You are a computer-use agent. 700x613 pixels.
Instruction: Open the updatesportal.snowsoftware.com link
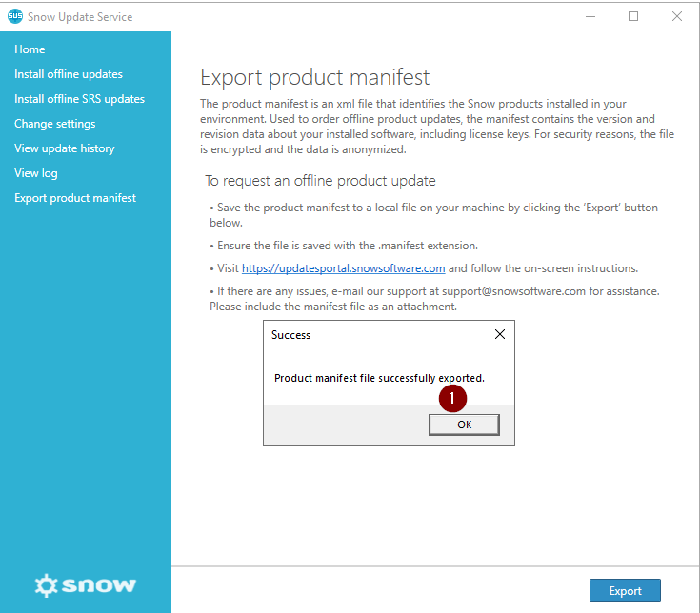click(x=343, y=268)
